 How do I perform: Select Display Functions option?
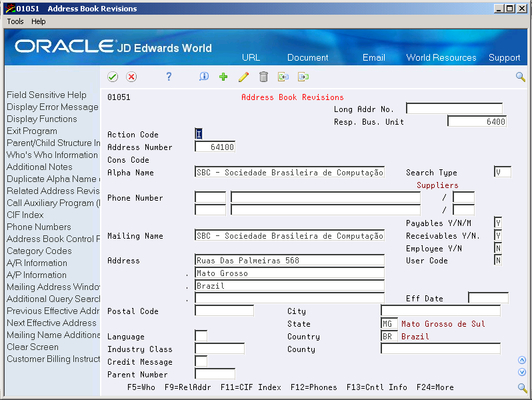[x=42, y=119]
